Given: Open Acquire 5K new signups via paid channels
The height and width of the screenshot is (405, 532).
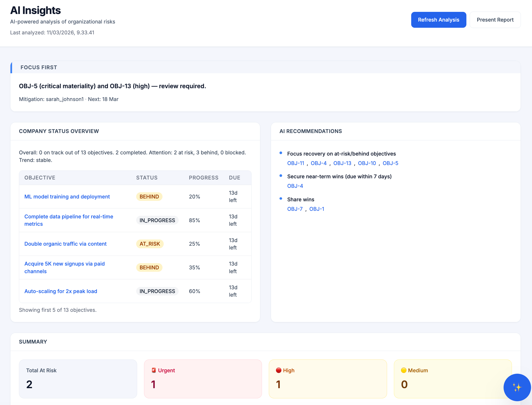Looking at the screenshot, I should (x=64, y=267).
